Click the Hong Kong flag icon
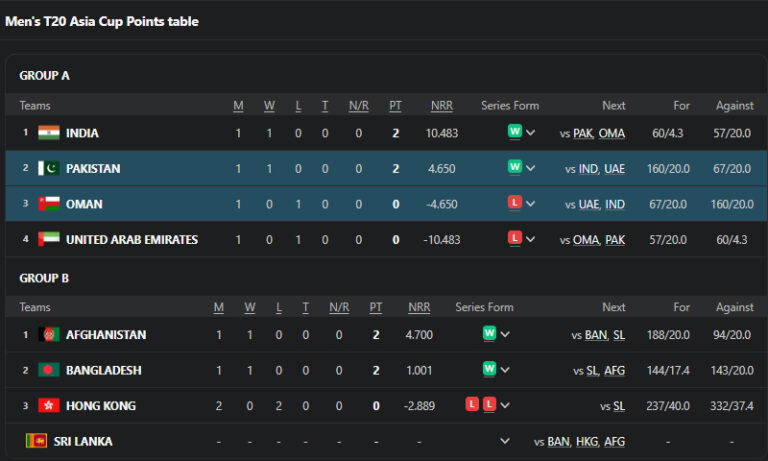768x461 pixels. tap(49, 406)
